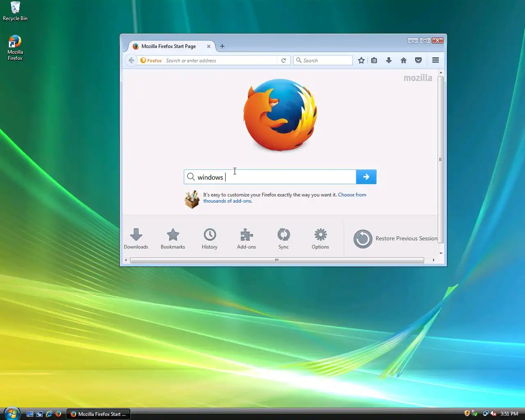Viewport: 525px width, 420px height.
Task: Click the horizontal scrollbar thumb
Action: 277,260
